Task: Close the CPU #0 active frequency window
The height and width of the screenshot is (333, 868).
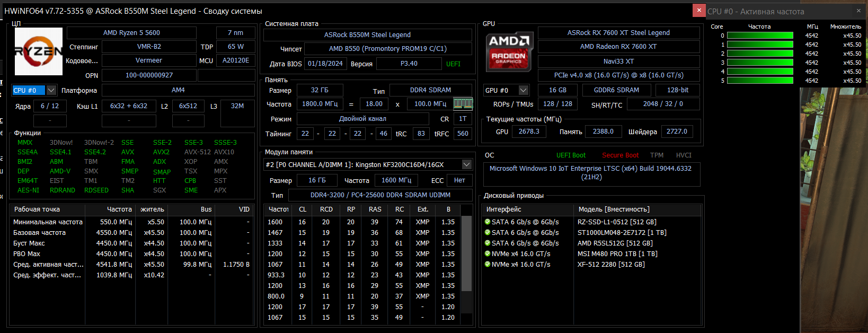Action: pos(859,11)
